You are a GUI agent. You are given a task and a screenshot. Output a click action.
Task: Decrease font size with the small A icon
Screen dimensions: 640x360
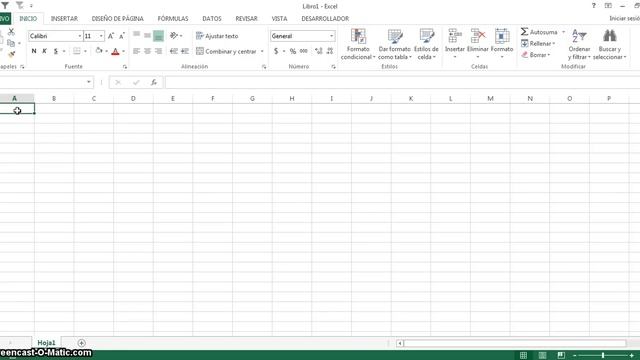[x=122, y=36]
